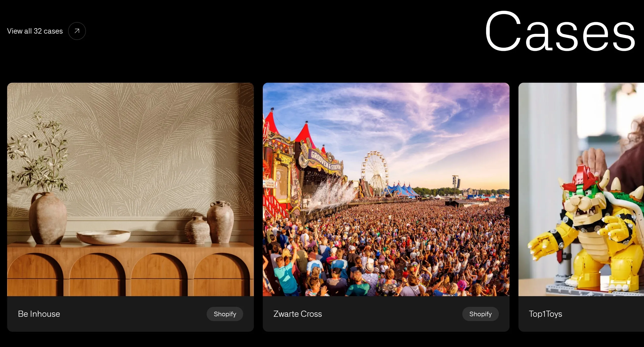Click the circular arrow icon beside View all cases
This screenshot has width=644, height=347.
(x=77, y=31)
